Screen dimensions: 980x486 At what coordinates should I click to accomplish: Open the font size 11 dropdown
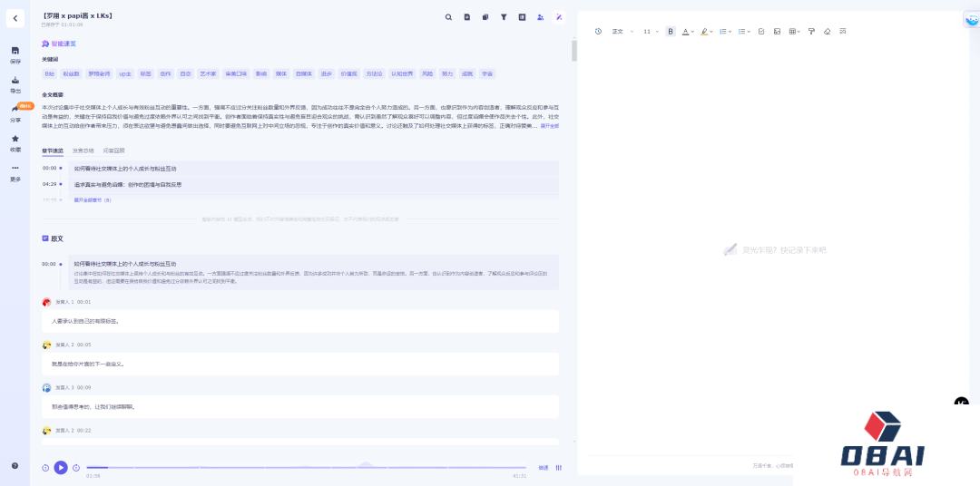click(x=651, y=32)
